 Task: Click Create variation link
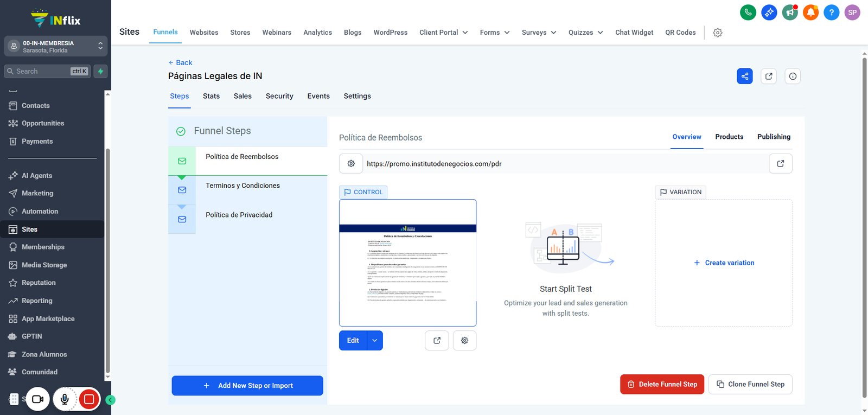pos(724,263)
